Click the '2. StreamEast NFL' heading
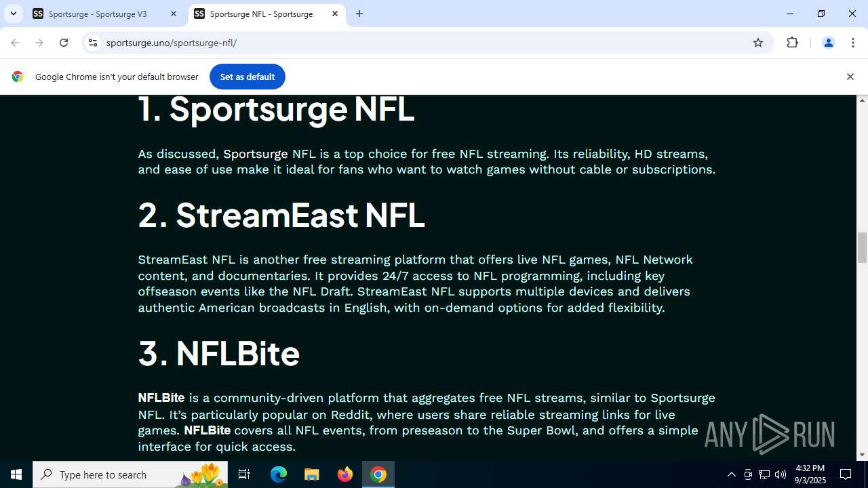 coord(281,215)
